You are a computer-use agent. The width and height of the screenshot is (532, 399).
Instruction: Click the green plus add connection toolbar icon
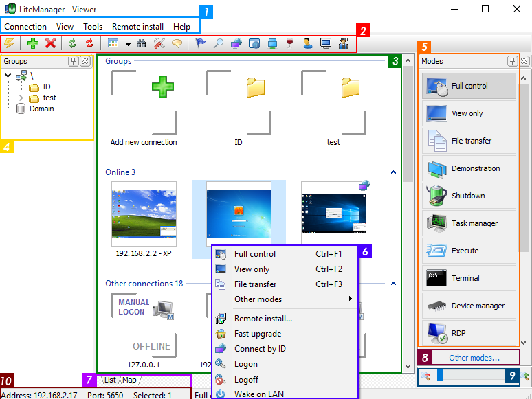point(33,43)
